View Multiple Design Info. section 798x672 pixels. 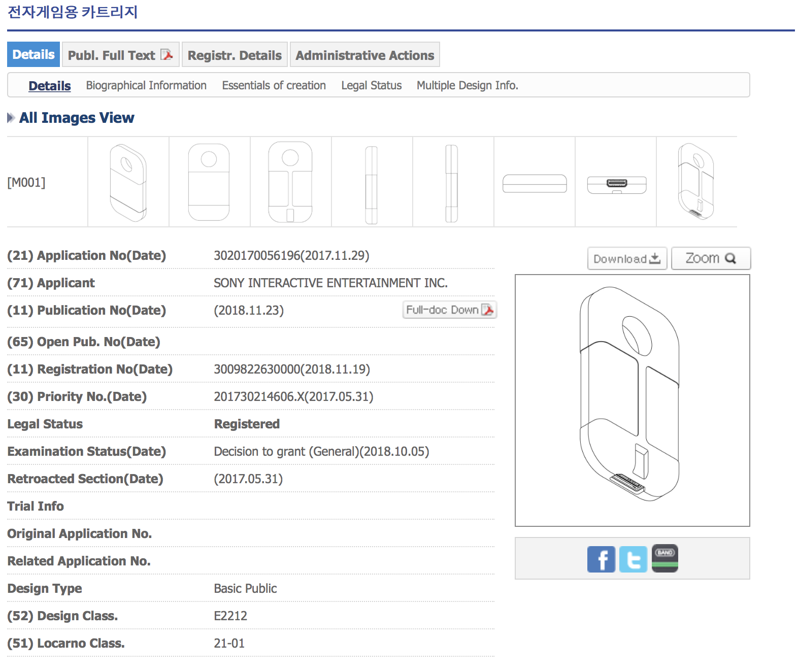pos(467,85)
